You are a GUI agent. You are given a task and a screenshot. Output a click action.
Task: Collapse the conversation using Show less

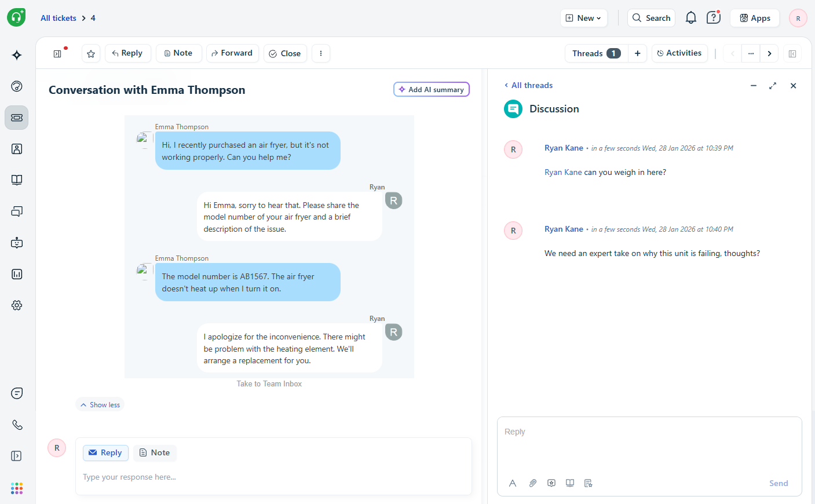100,404
